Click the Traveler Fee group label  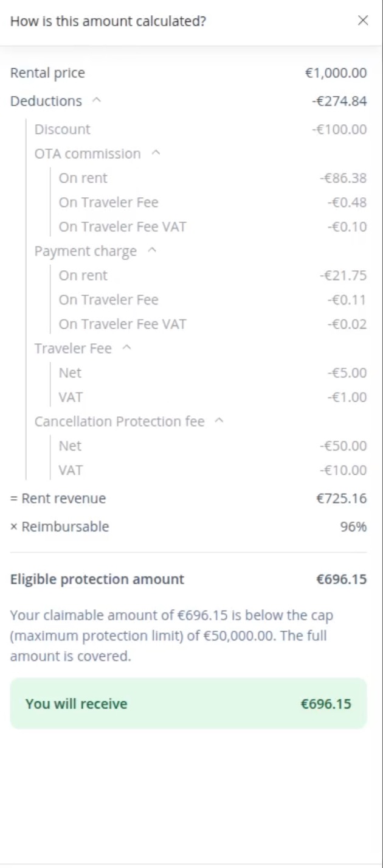point(73,349)
